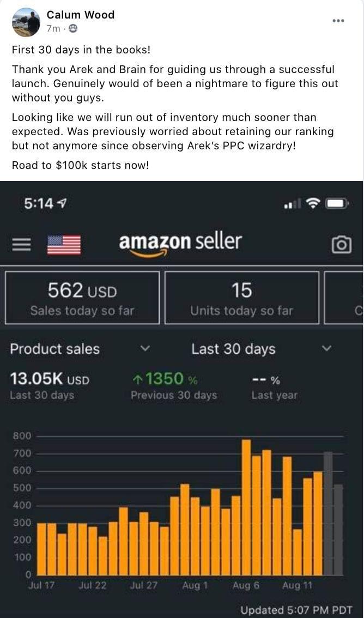
Task: Click the gray bar at chart's right end
Action: pos(338,529)
